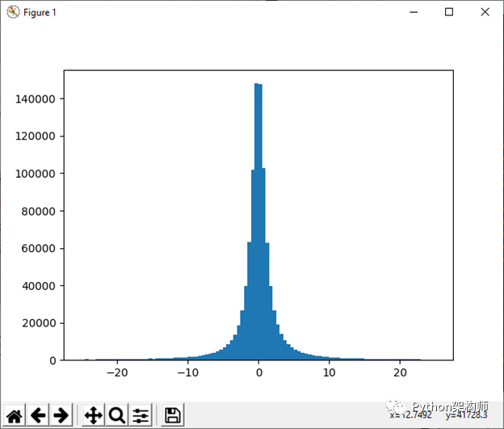The image size is (504, 429).
Task: Click the tallest histogram bar near zero
Action: coord(257,222)
